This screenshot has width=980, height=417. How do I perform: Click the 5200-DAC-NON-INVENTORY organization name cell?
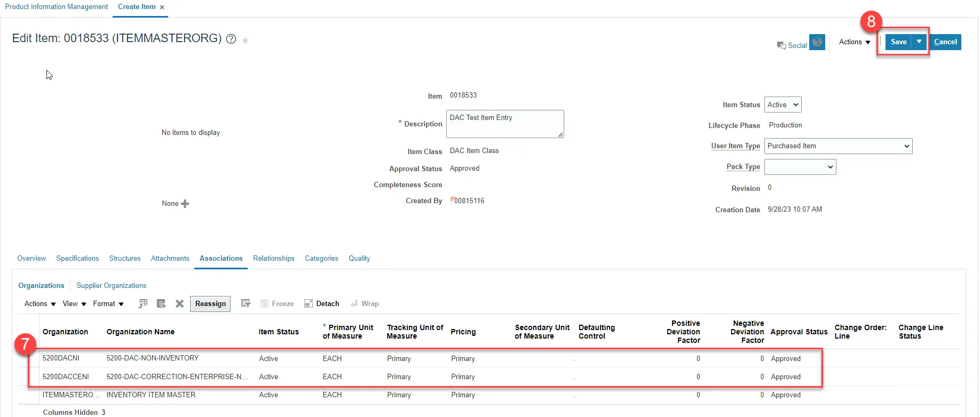click(153, 358)
